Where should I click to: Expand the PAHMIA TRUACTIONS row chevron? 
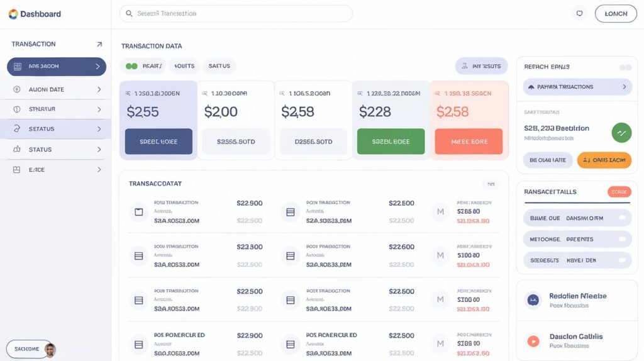click(624, 87)
